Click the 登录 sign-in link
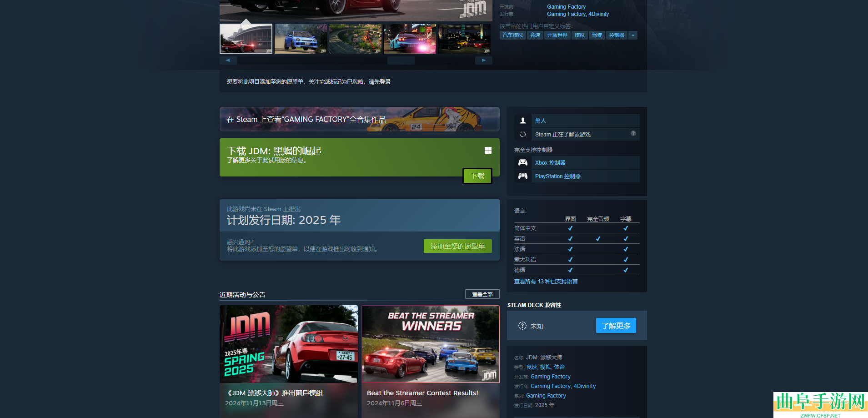The image size is (868, 418). pos(385,82)
